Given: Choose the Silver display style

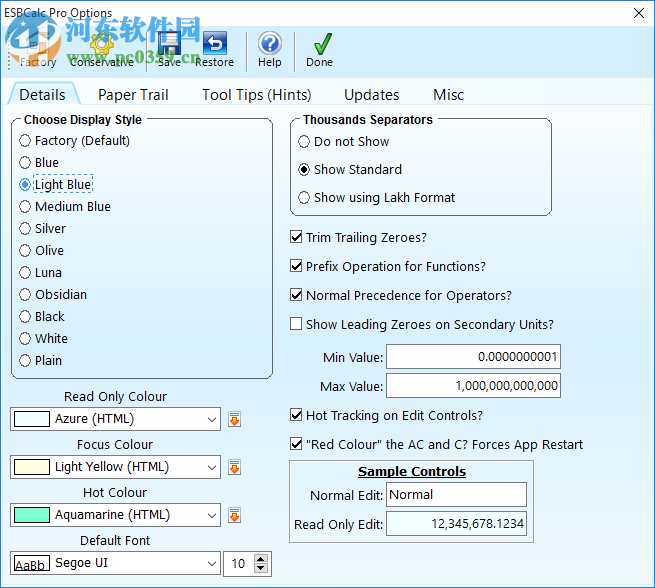Looking at the screenshot, I should click(43, 228).
